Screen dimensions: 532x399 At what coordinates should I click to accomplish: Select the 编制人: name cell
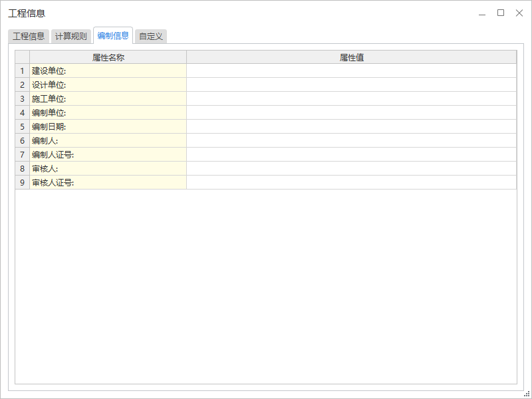(x=108, y=140)
